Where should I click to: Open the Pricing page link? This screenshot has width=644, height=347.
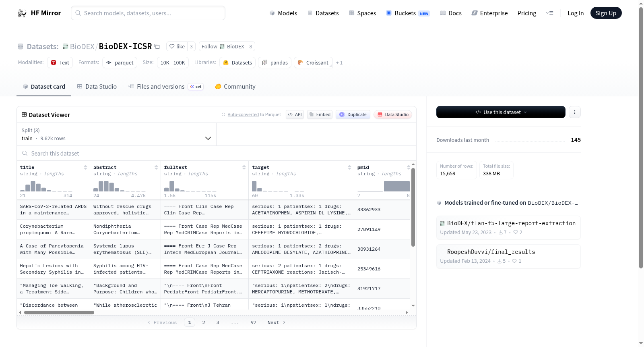527,13
